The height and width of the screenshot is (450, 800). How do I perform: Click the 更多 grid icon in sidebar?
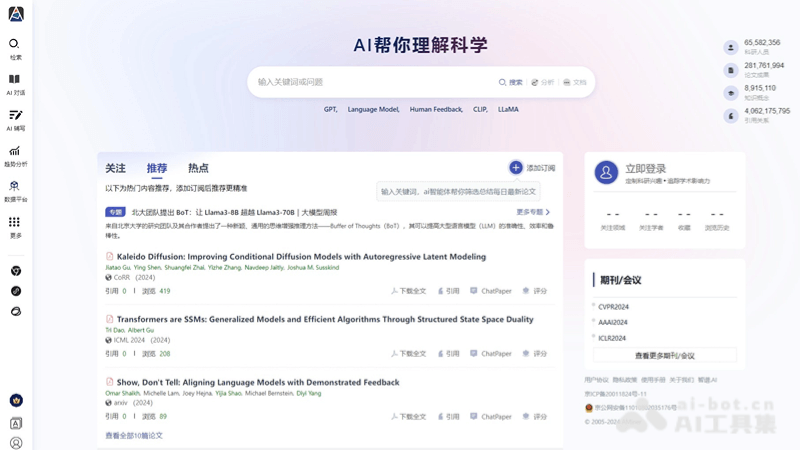coord(15,223)
